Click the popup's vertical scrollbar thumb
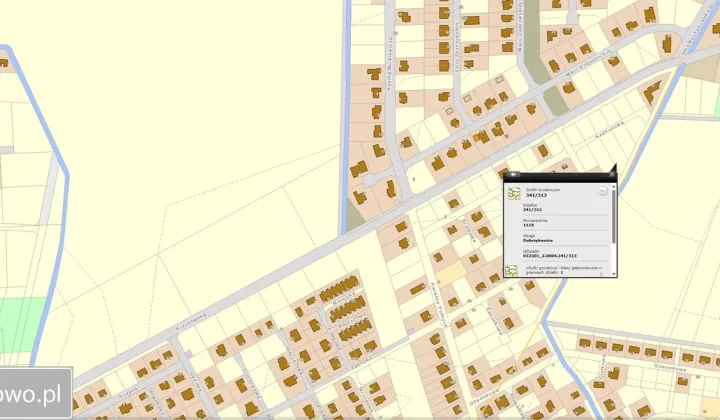Screen dimensions: 720x420 click(x=613, y=216)
